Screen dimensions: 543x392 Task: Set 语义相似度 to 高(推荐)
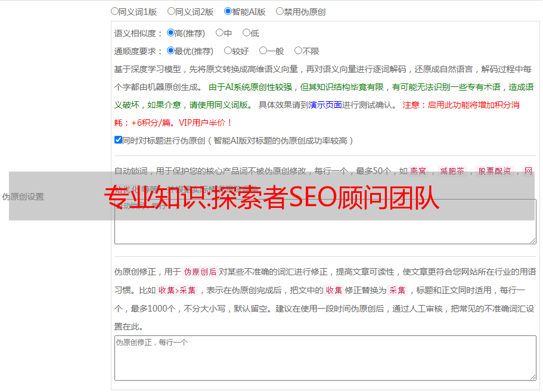[170, 33]
